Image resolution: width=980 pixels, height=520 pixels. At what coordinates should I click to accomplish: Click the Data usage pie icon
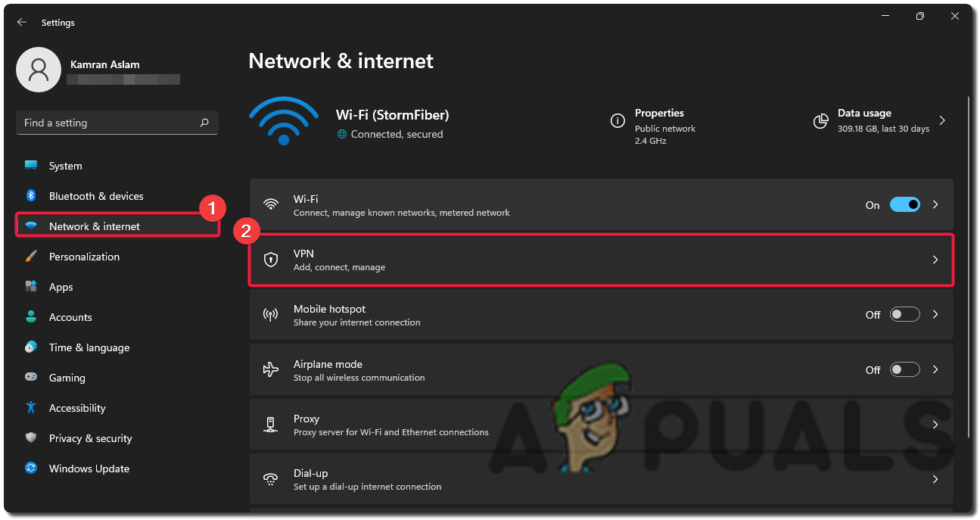pyautogui.click(x=820, y=121)
